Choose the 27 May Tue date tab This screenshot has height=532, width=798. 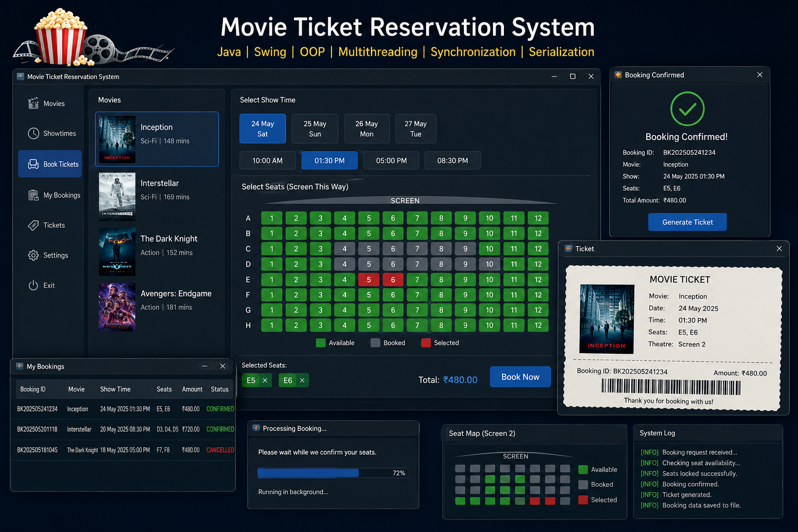point(416,129)
